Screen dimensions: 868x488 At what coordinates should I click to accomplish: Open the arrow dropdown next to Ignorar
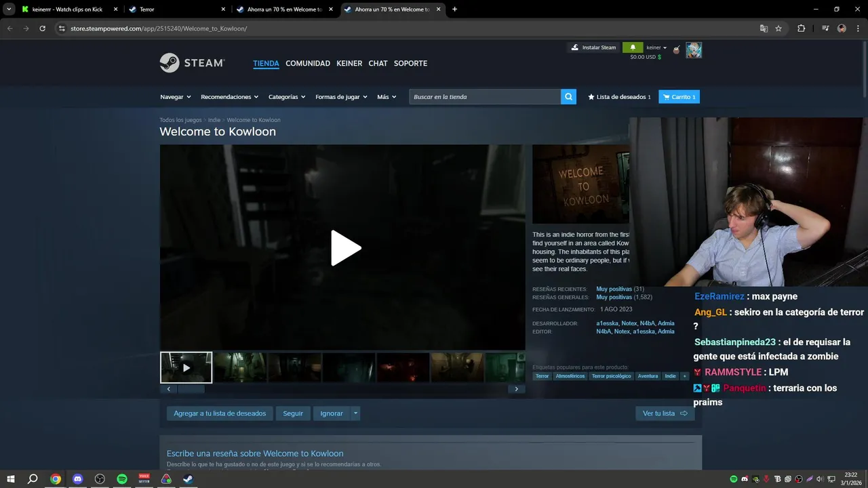pos(355,413)
